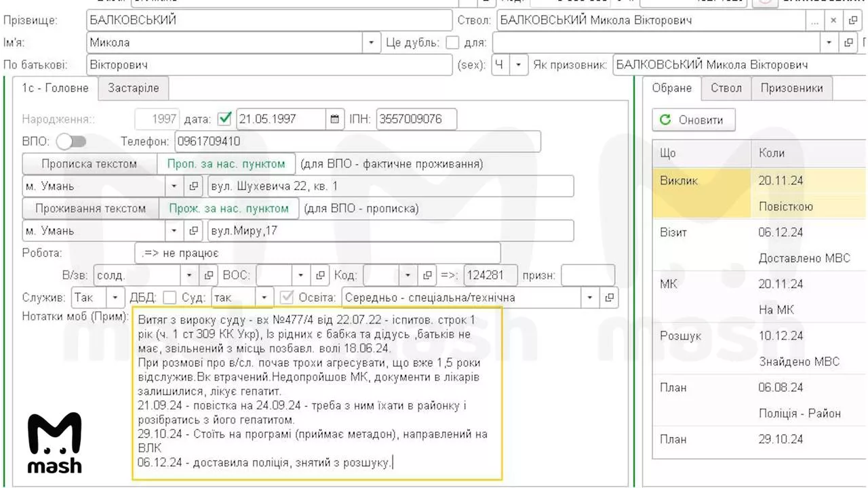Check the Це дубль checkbox

[x=452, y=43]
